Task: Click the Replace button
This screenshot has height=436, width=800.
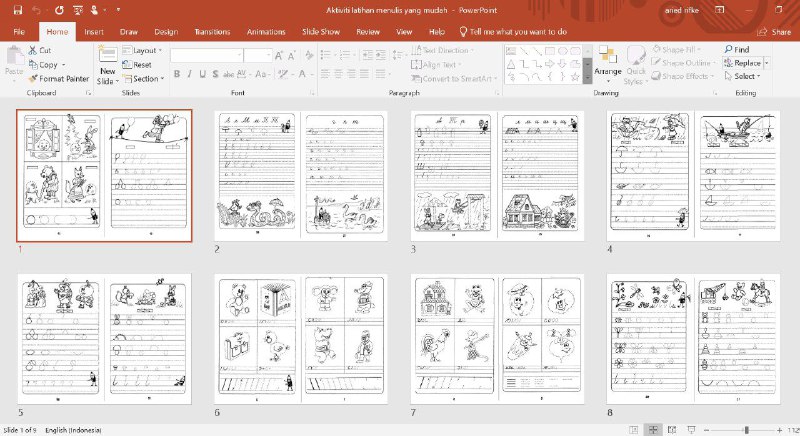Action: (746, 63)
